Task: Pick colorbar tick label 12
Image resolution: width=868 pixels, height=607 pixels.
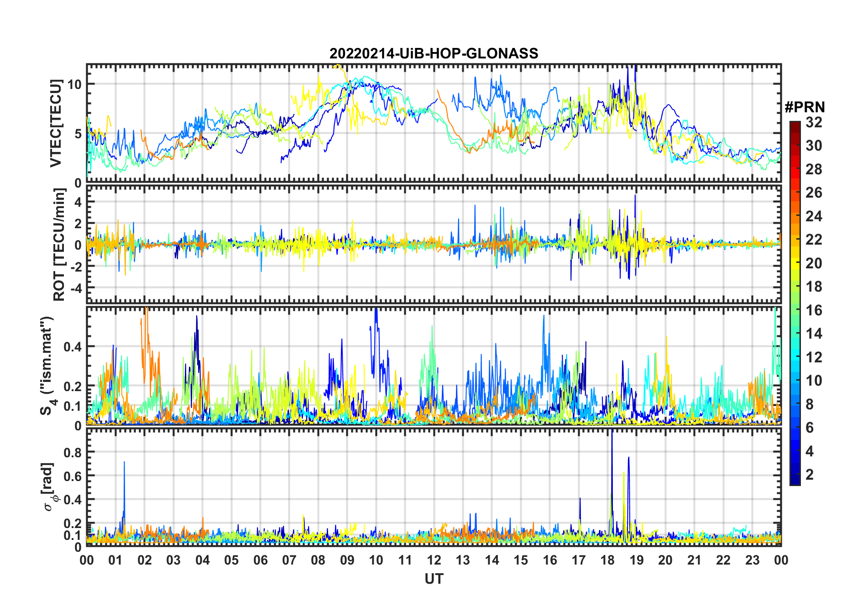Action: pyautogui.click(x=814, y=357)
